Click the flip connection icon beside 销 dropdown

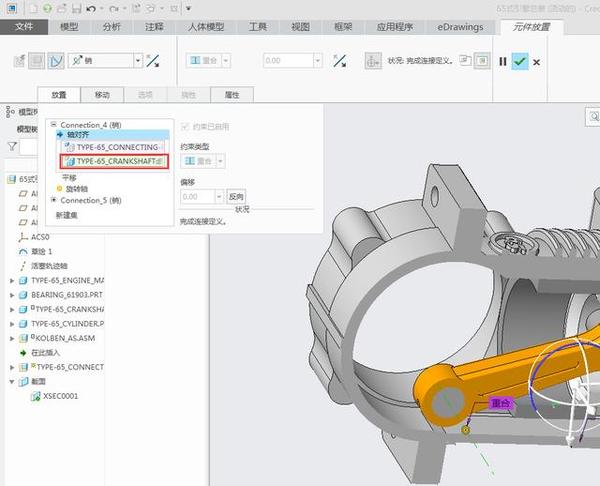pos(153,61)
